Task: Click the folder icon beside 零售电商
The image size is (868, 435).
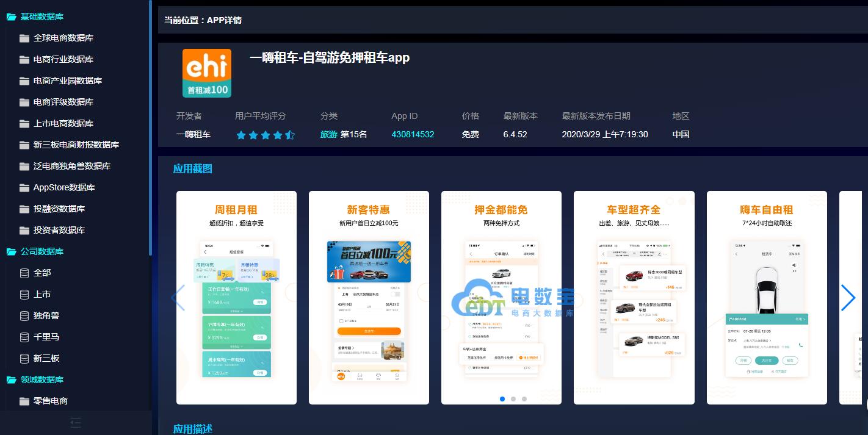Action: [24, 401]
